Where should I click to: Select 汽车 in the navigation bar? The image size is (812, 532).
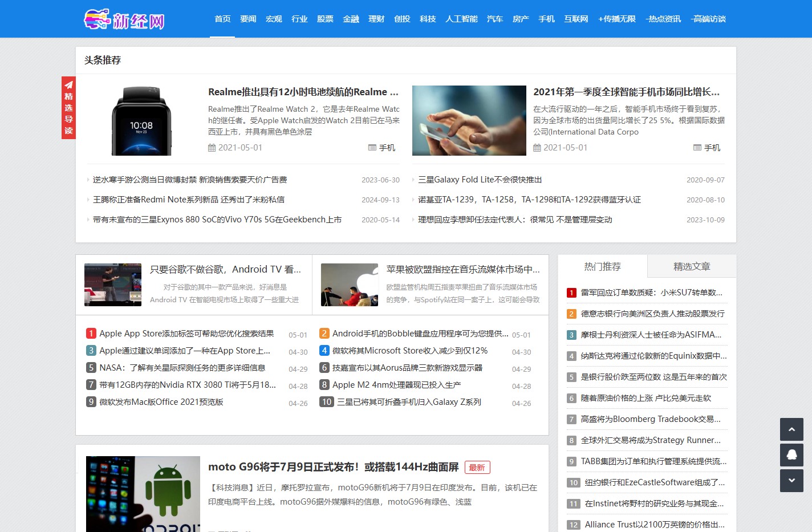(x=495, y=19)
